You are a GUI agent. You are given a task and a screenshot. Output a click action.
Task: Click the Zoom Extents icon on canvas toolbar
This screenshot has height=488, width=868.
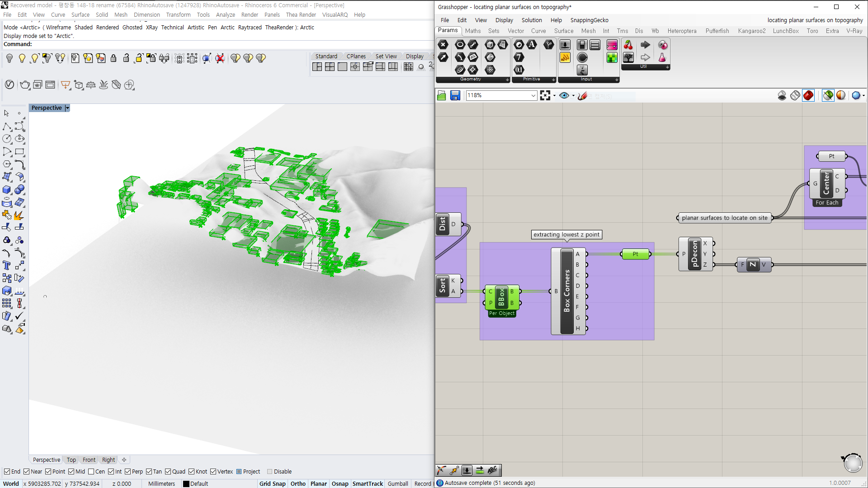[545, 95]
